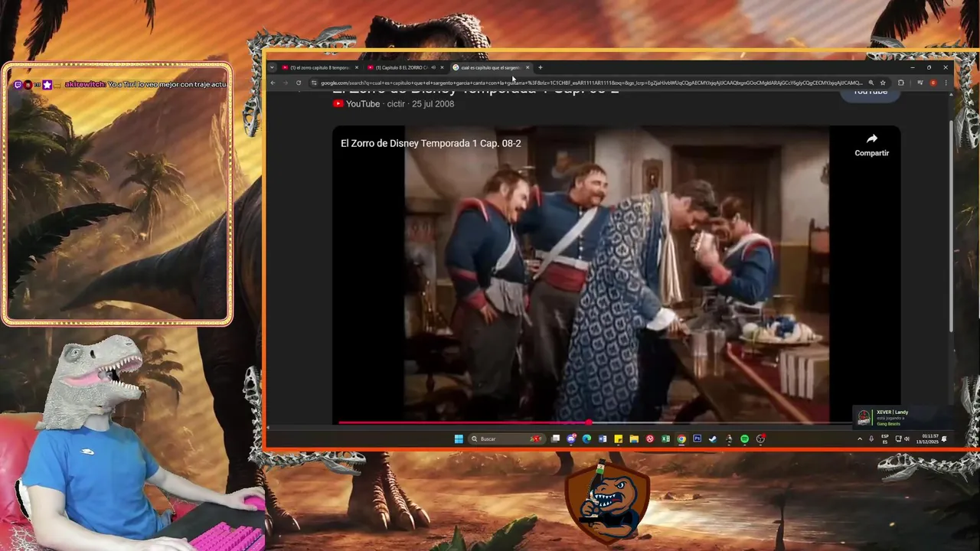Go back in the Chrome browser
Screen dimensions: 980x551
[273, 83]
